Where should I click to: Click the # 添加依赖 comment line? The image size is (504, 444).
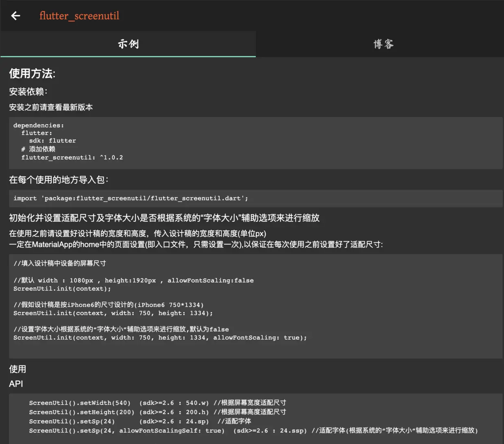click(38, 149)
